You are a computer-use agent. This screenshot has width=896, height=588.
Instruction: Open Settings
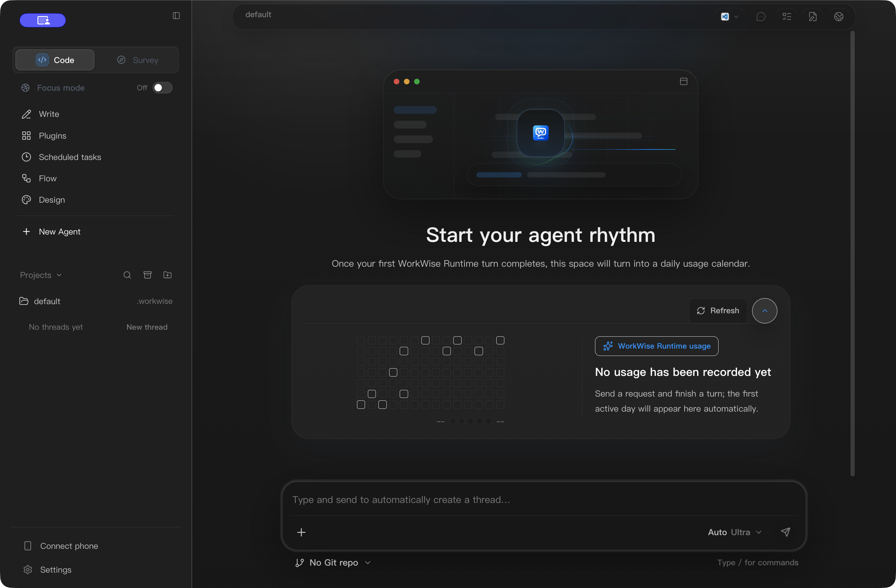(x=96, y=569)
